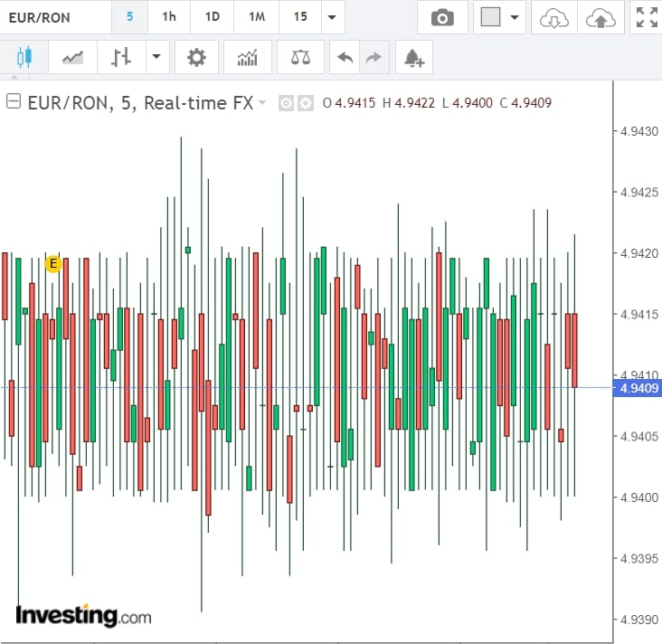The image size is (662, 644).
Task: Take a chart snapshot with the camera
Action: tap(442, 17)
